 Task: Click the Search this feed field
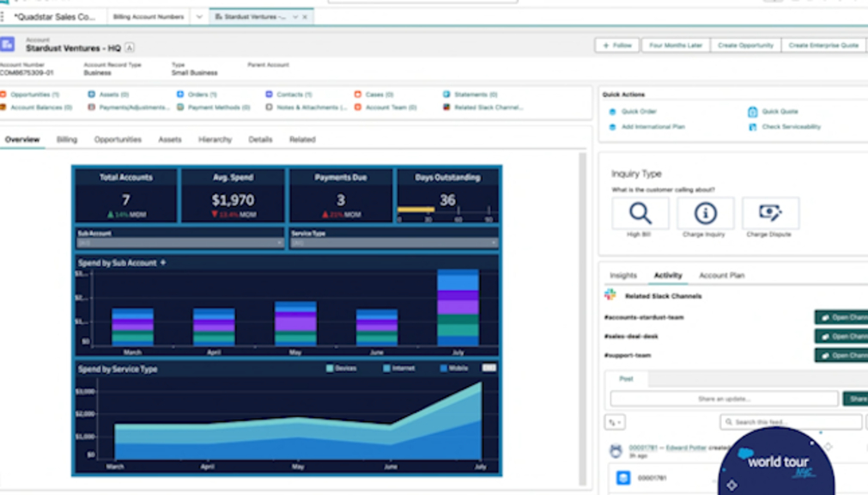[791, 423]
